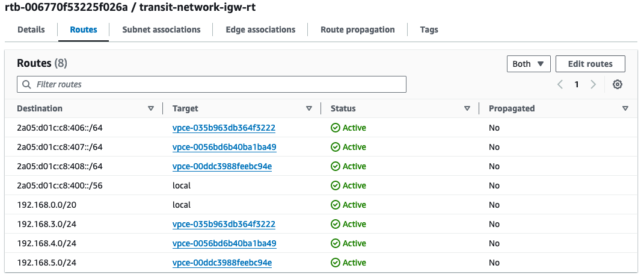Select the Route propagation tab

358,30
